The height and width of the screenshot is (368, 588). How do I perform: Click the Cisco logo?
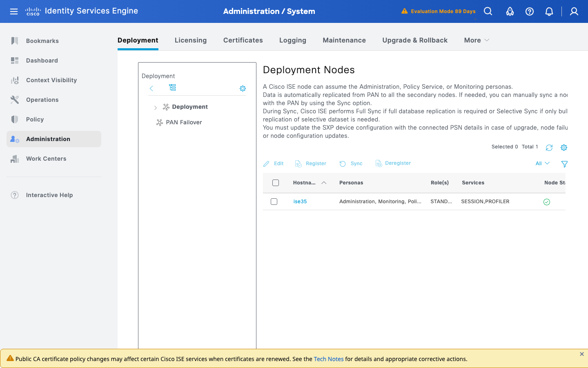click(x=33, y=11)
